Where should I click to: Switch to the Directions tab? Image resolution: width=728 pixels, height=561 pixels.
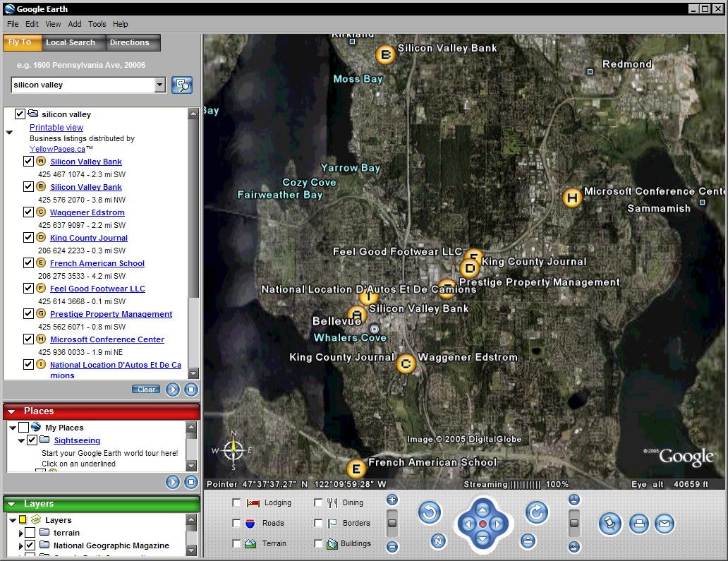(x=129, y=42)
